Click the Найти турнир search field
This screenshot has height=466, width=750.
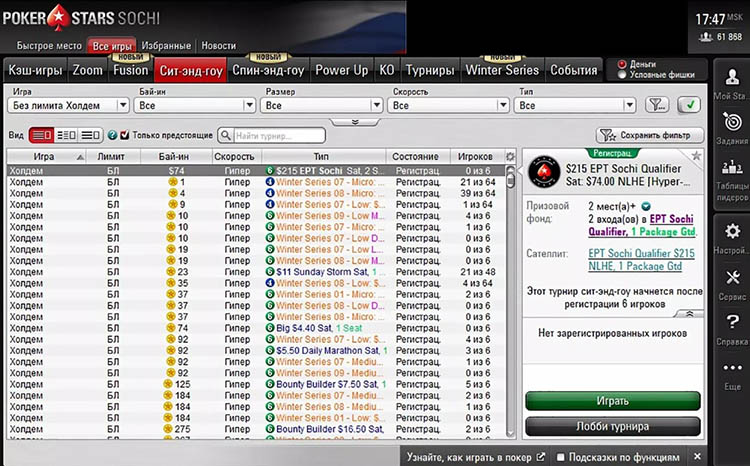point(279,135)
